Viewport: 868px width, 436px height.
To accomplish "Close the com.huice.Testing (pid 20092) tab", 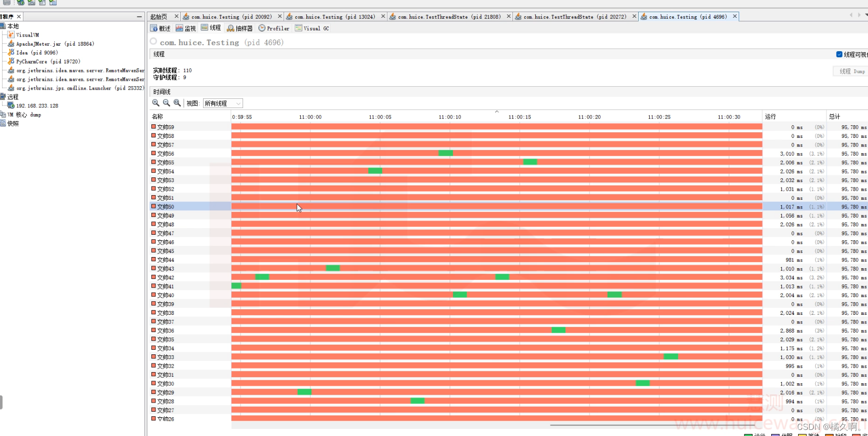I will (x=280, y=17).
